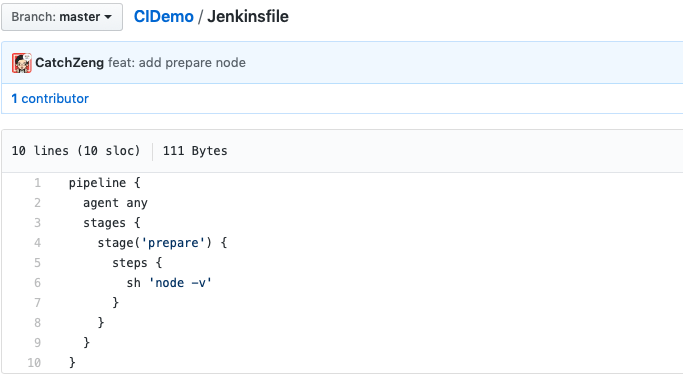Select line number 8
683x379 pixels.
click(37, 323)
